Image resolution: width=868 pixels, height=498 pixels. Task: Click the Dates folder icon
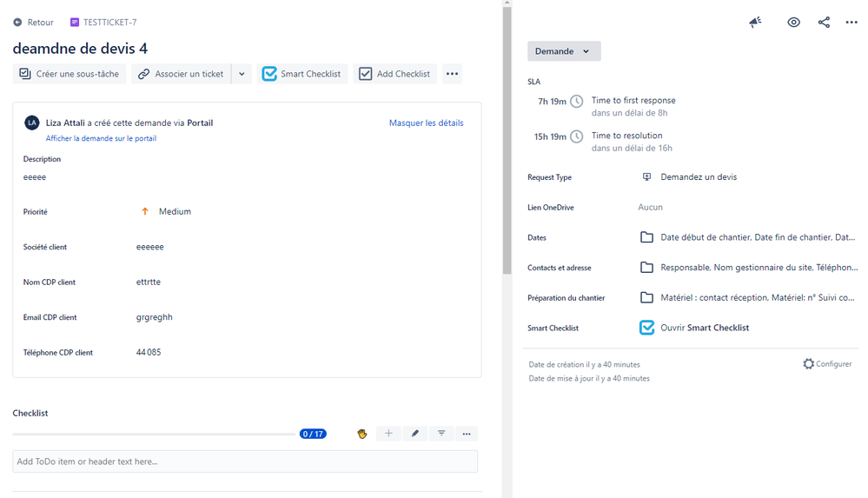pos(646,237)
